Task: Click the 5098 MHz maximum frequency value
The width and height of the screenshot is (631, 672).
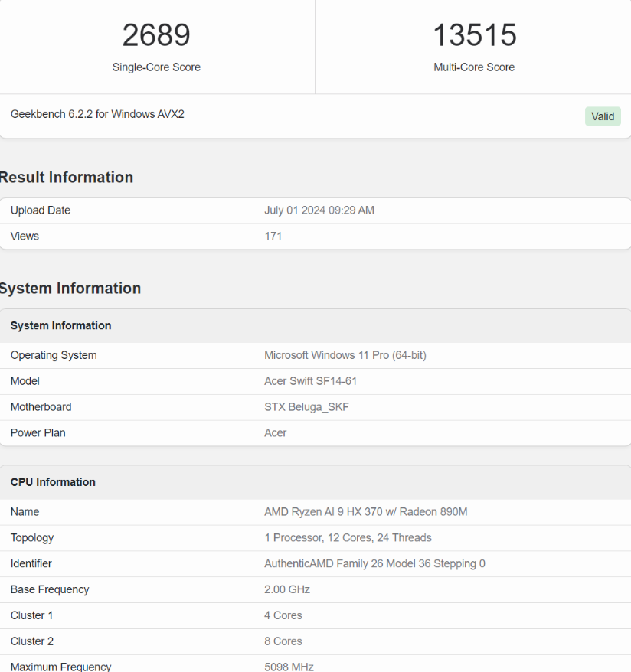Action: point(289,667)
